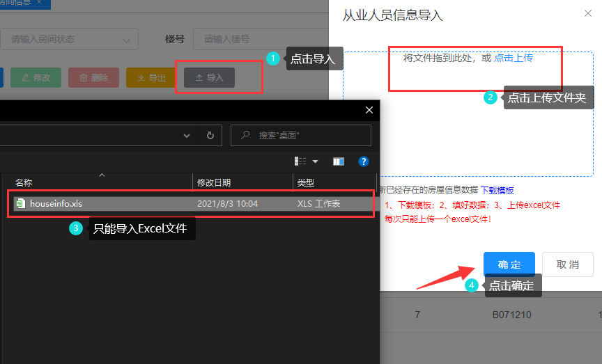
Task: Sort by the 名称 column header
Action: (x=24, y=182)
